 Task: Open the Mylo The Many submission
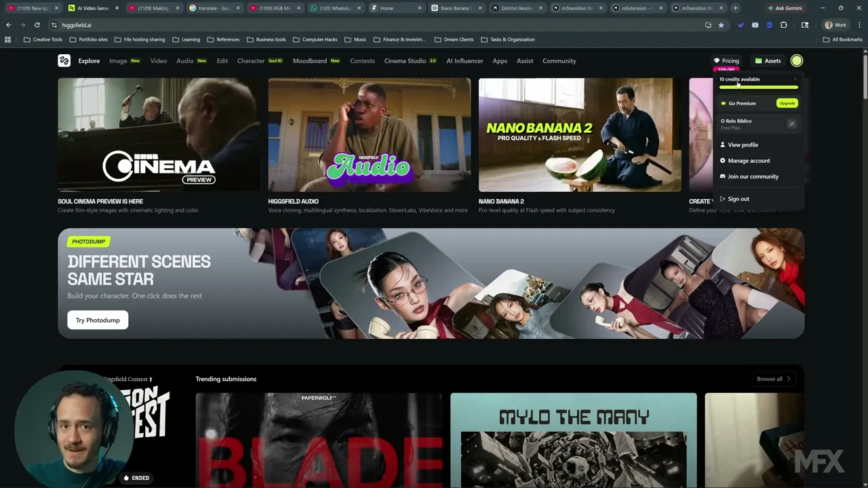[x=573, y=440]
